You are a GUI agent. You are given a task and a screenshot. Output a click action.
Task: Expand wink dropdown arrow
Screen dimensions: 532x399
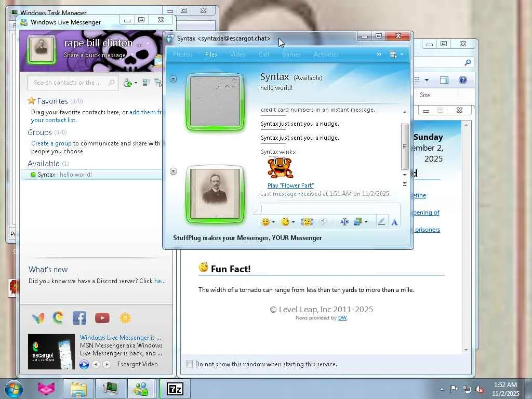[x=293, y=222]
